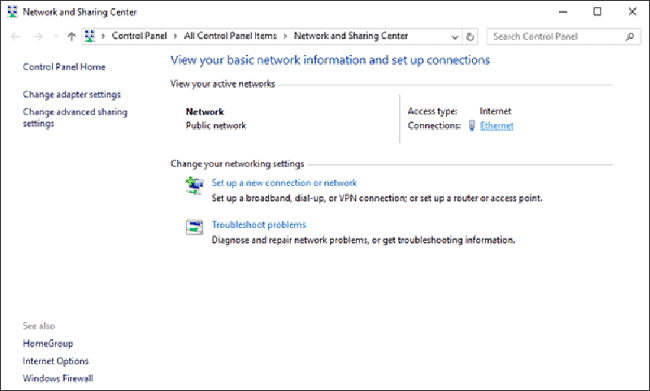Click the Diagnose and repair network problems description
The width and height of the screenshot is (650, 391).
[364, 240]
